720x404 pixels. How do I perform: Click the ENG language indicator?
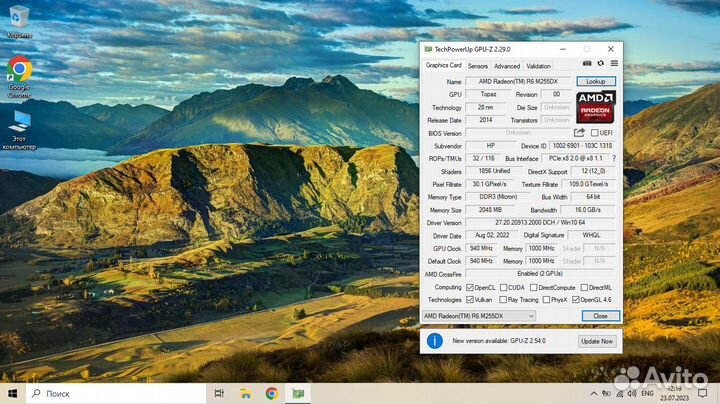[647, 393]
